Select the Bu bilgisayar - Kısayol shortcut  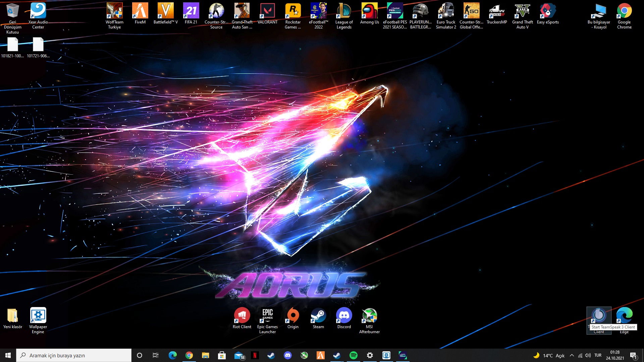(x=599, y=15)
